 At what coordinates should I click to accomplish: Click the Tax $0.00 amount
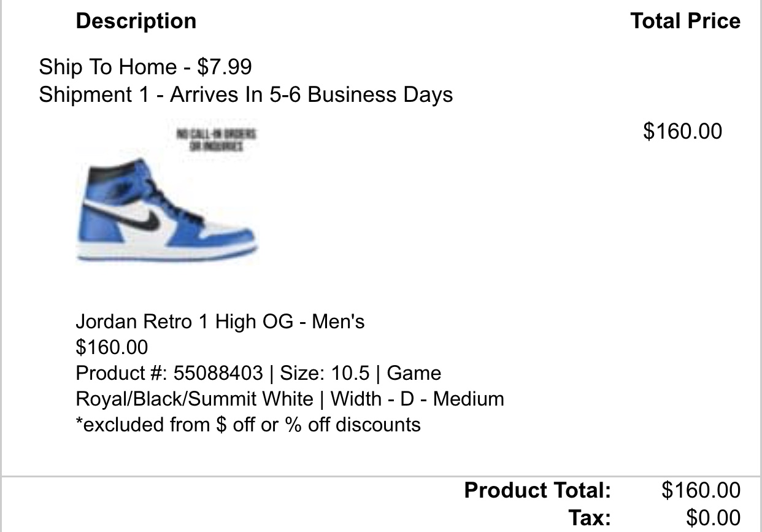713,517
